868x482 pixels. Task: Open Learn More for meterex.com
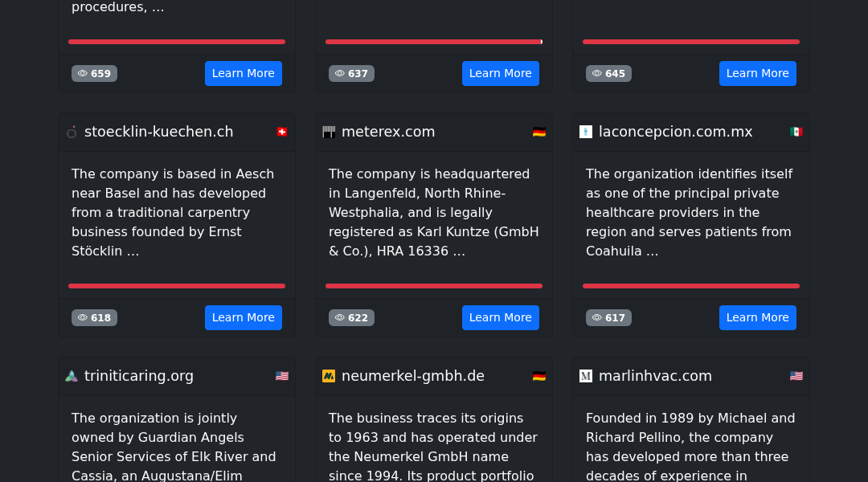pyautogui.click(x=501, y=317)
